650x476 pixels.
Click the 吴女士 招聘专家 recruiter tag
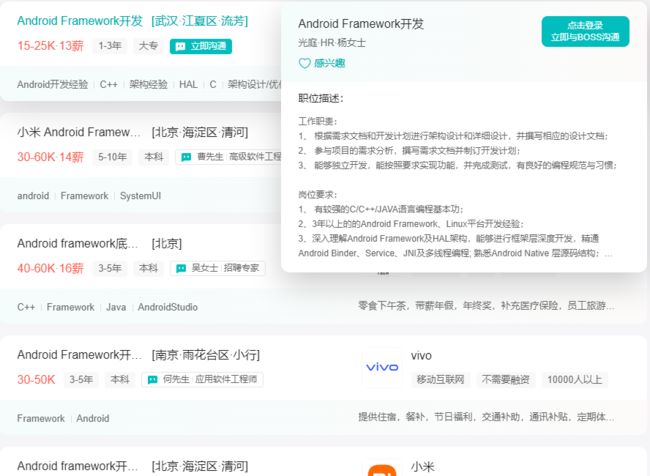218,268
